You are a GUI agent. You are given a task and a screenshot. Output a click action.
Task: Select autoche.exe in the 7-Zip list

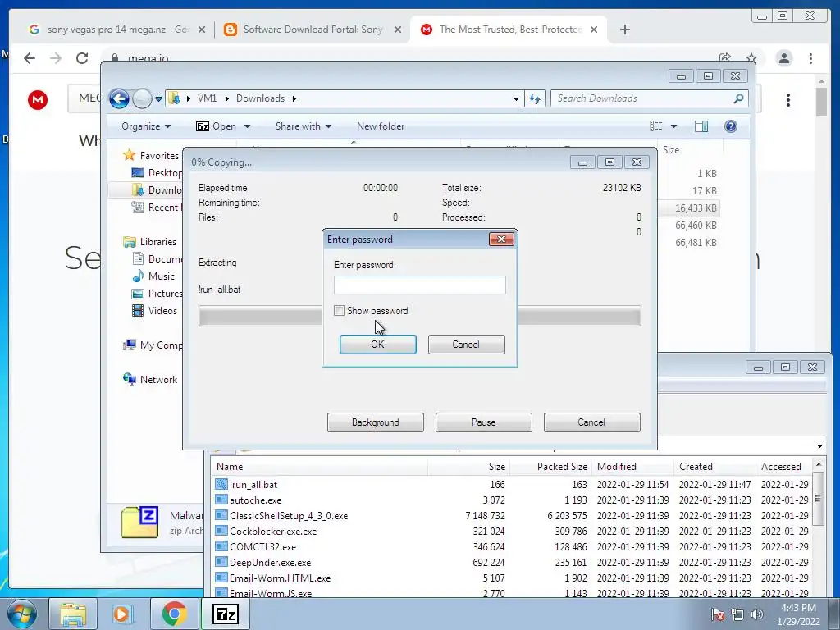coord(256,500)
